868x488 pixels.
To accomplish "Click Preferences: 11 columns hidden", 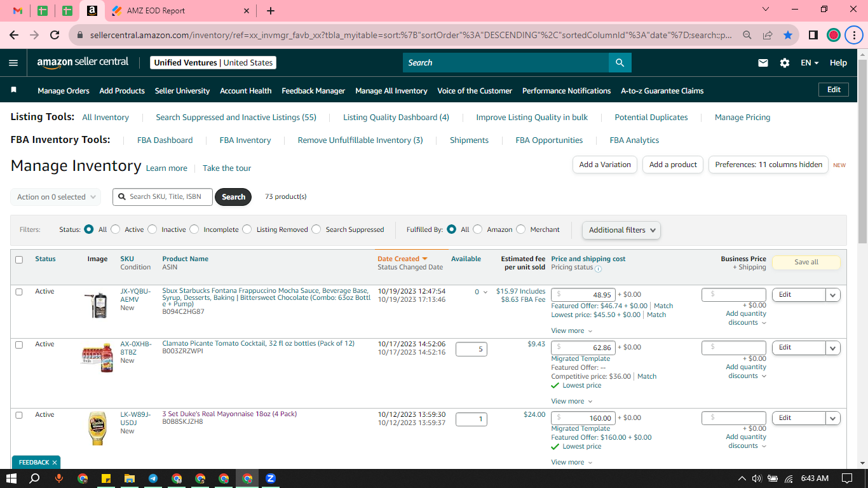I will point(768,165).
